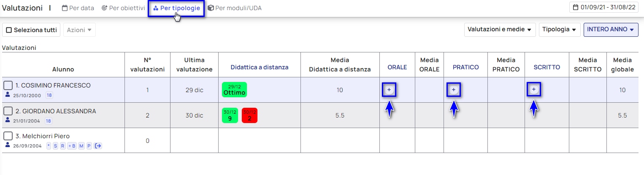Viewport: 644px width, 175px height.
Task: Open the green 'Ottimo' evaluation badge
Action: (234, 90)
